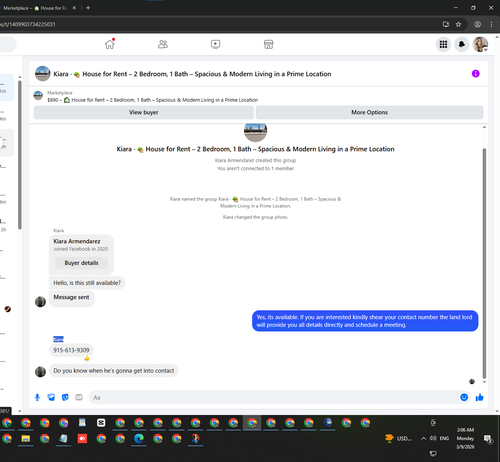Open a new browser tab with plus button
The height and width of the screenshot is (462, 500).
(88, 8)
